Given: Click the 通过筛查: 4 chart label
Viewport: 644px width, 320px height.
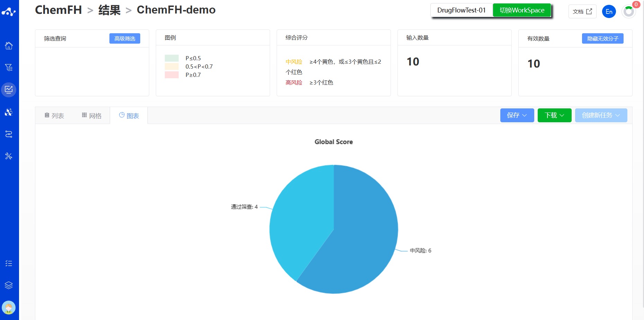Looking at the screenshot, I should click(x=244, y=207).
